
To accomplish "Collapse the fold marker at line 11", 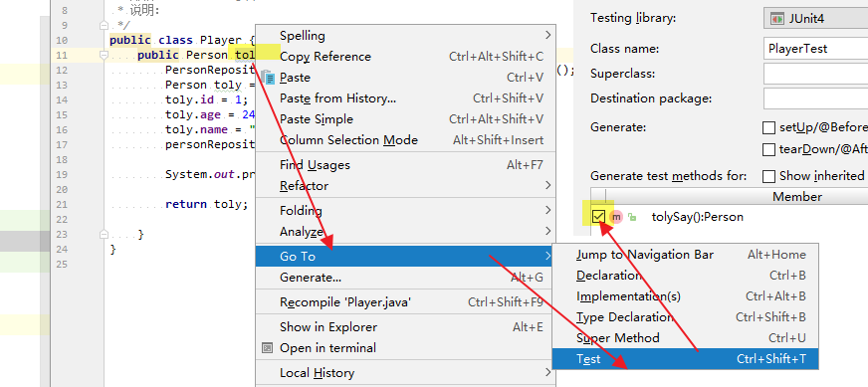I will point(103,55).
